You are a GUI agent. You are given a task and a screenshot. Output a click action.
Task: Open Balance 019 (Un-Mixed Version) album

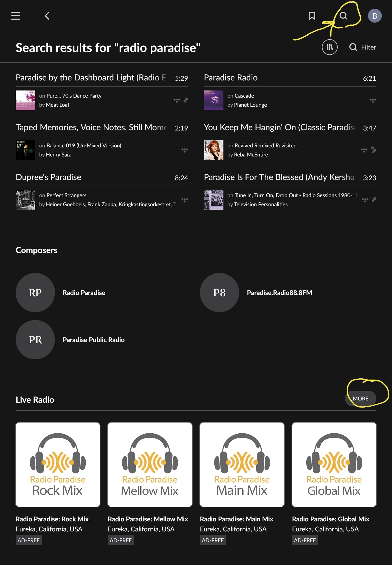(x=84, y=145)
